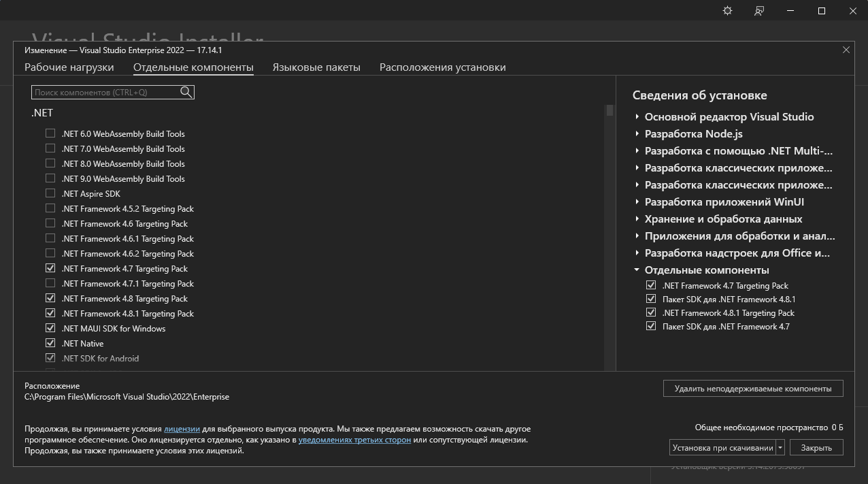This screenshot has width=868, height=484.
Task: Uncheck .NET MAUI SDK for Windows
Action: (x=50, y=328)
